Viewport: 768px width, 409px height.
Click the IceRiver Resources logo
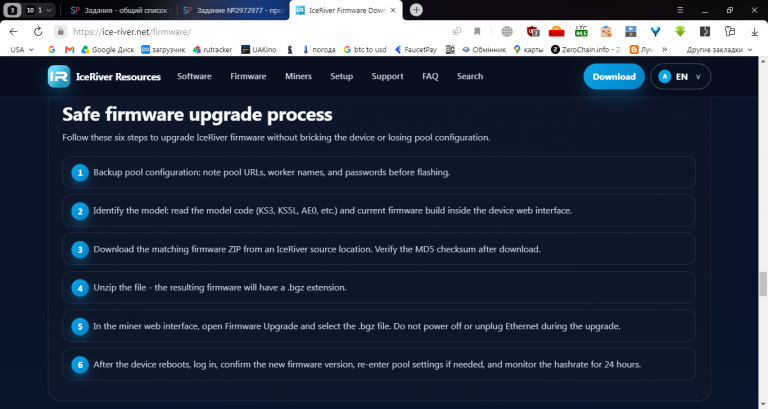pyautogui.click(x=104, y=76)
